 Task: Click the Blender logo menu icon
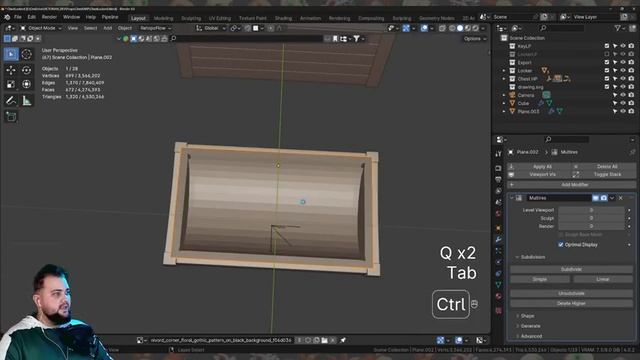pyautogui.click(x=7, y=17)
